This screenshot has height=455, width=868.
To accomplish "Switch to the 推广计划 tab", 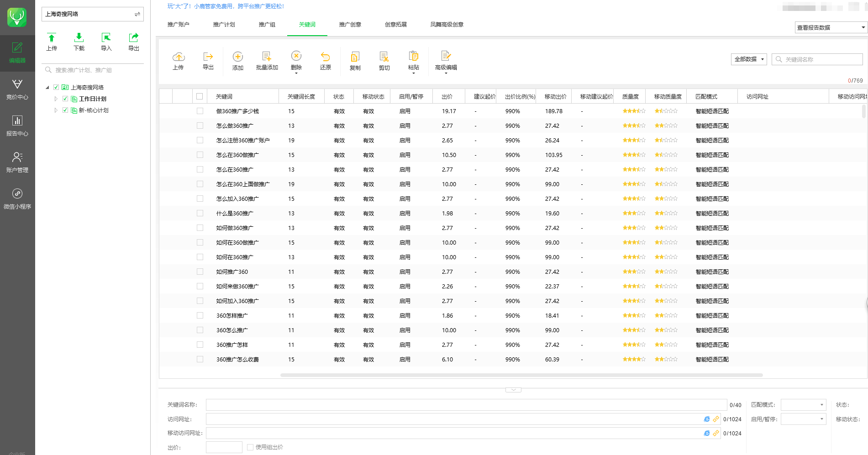I will [224, 25].
